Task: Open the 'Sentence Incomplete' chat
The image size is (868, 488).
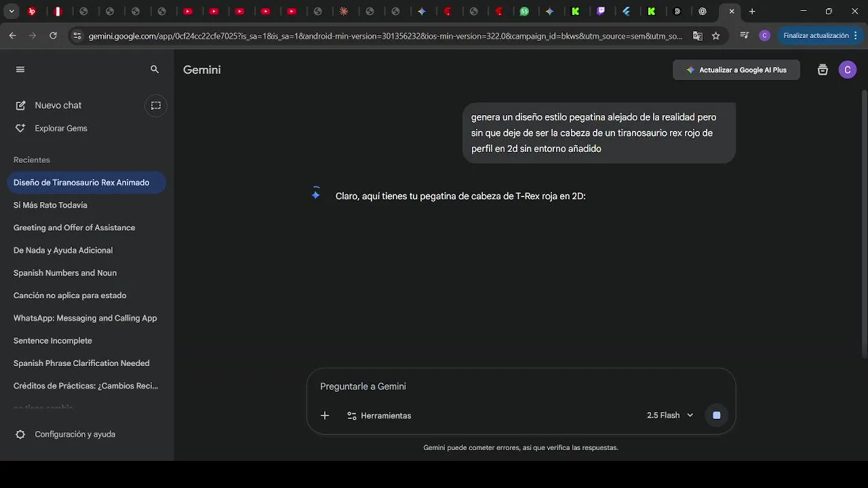Action: tap(86, 340)
